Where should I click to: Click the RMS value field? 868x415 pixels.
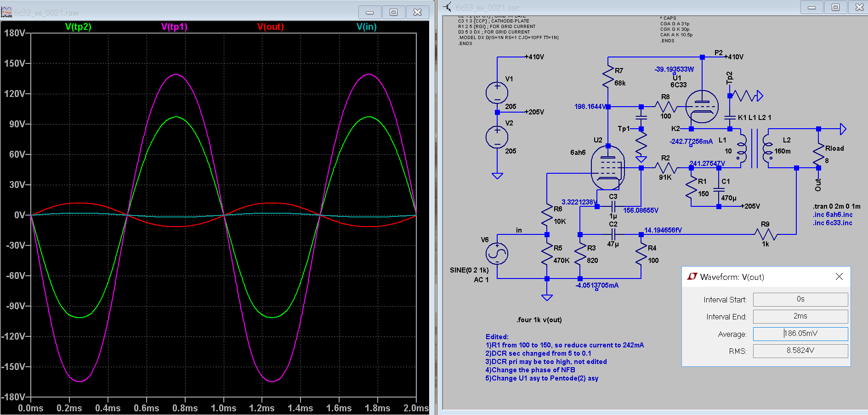800,351
